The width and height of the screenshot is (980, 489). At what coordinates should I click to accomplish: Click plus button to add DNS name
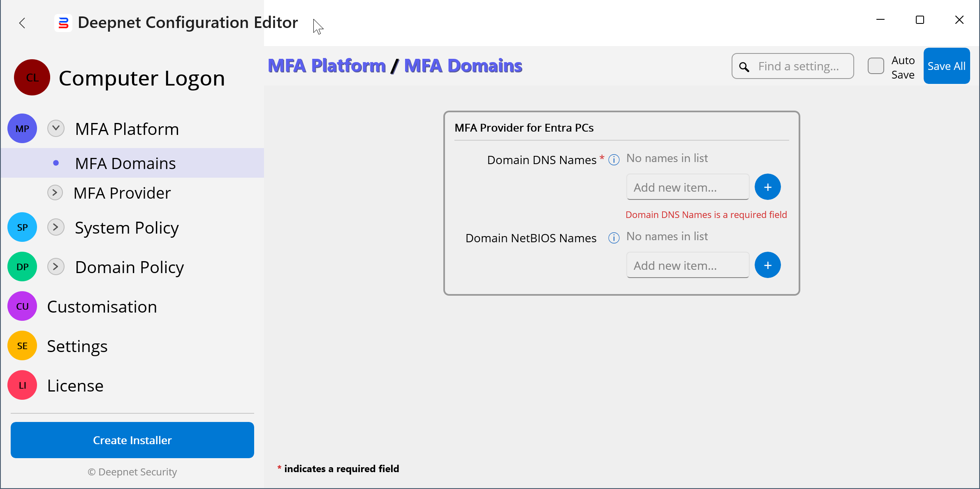click(x=767, y=187)
